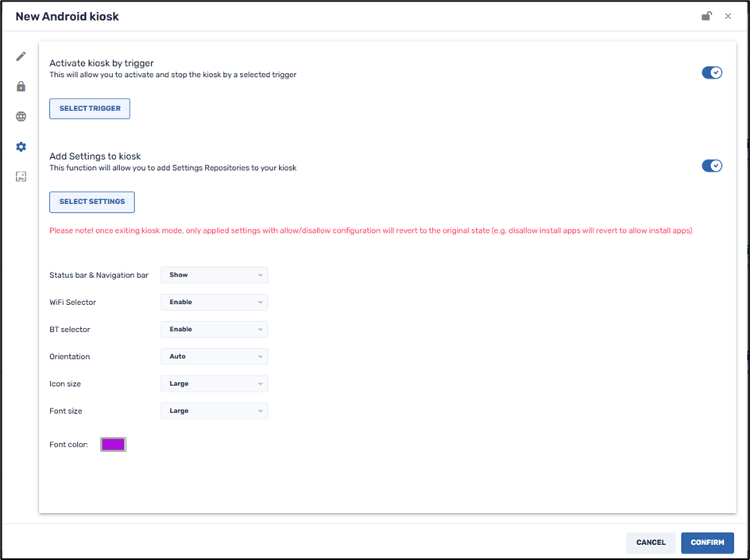Disable Add Settings to kiosk switch
Screen dimensions: 750x560
pyautogui.click(x=711, y=166)
